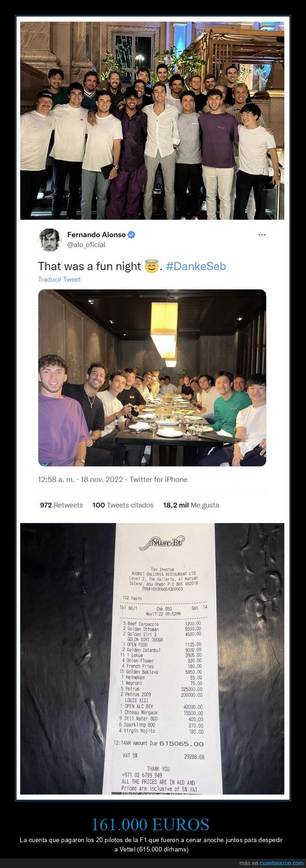Open the @alo_oficial handle

(86, 245)
